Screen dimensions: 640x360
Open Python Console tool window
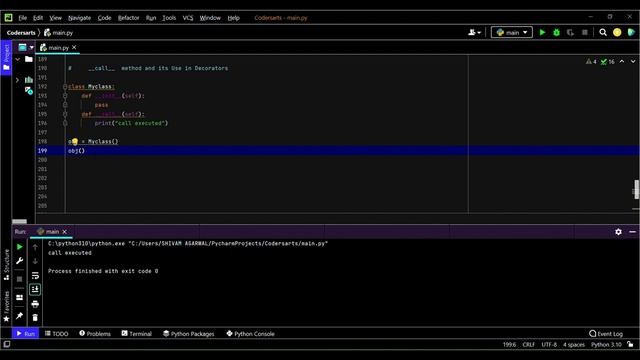pos(251,333)
